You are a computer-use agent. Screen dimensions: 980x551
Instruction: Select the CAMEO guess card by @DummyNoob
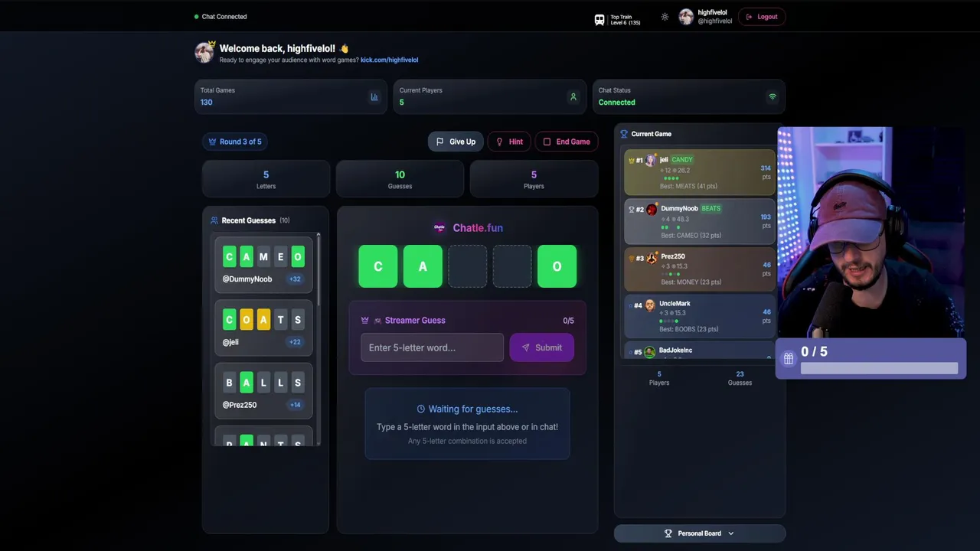coord(263,265)
